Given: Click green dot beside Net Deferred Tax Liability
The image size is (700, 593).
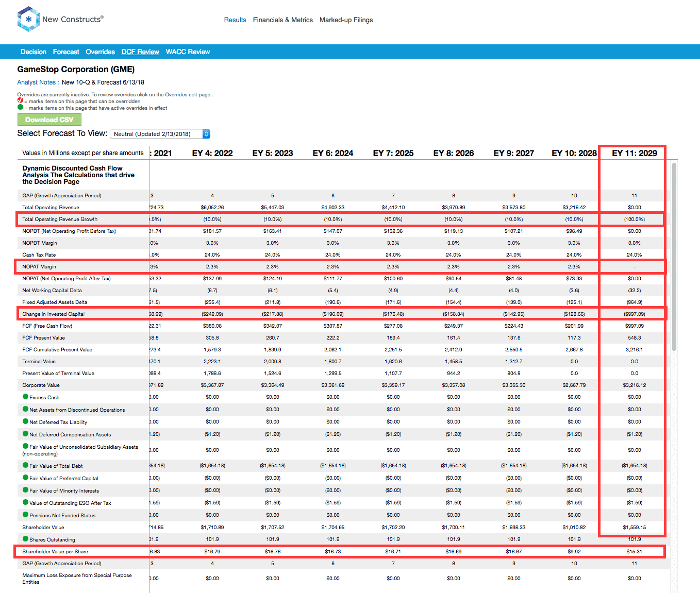Looking at the screenshot, I should [25, 421].
